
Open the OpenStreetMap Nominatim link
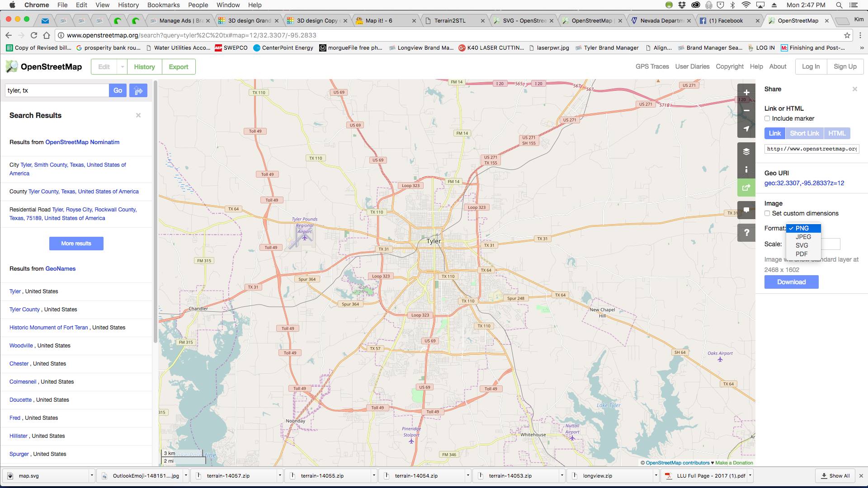[82, 142]
